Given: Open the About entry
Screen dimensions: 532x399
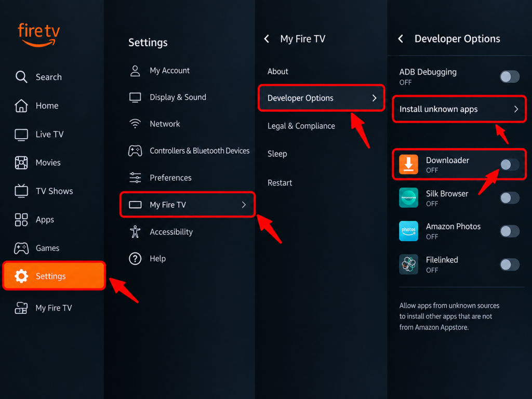Looking at the screenshot, I should [277, 71].
